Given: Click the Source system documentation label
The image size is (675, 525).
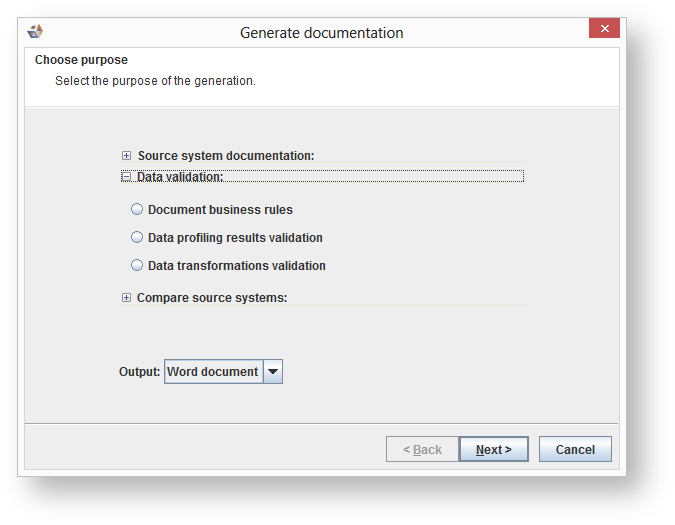Looking at the screenshot, I should pyautogui.click(x=226, y=156).
